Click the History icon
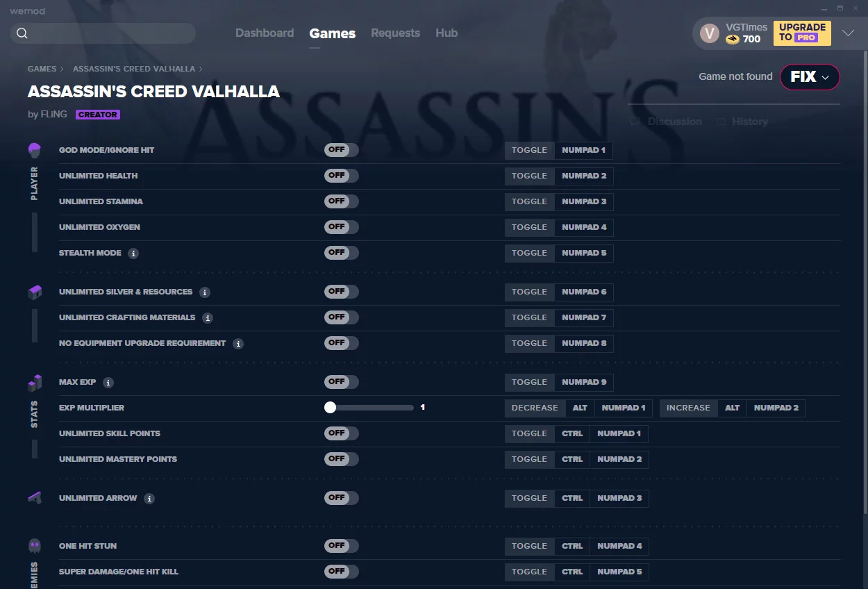This screenshot has height=589, width=868. [x=721, y=122]
